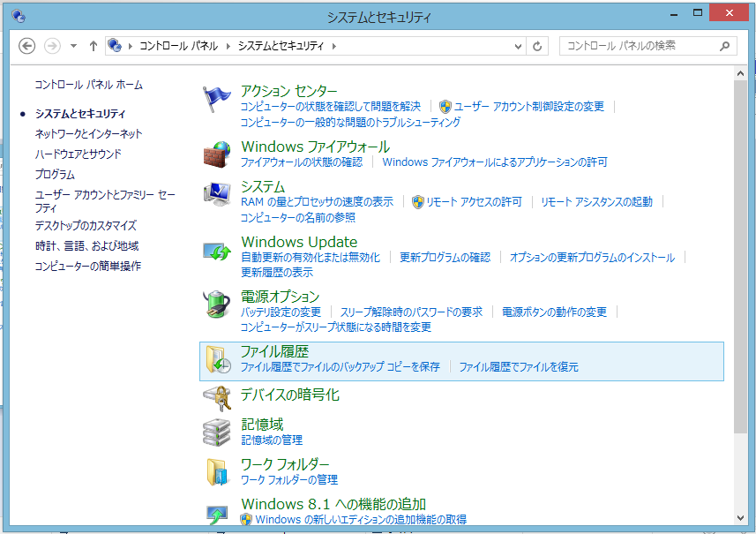This screenshot has width=756, height=534.
Task: Open the Work Folders icon
Action: (x=217, y=471)
